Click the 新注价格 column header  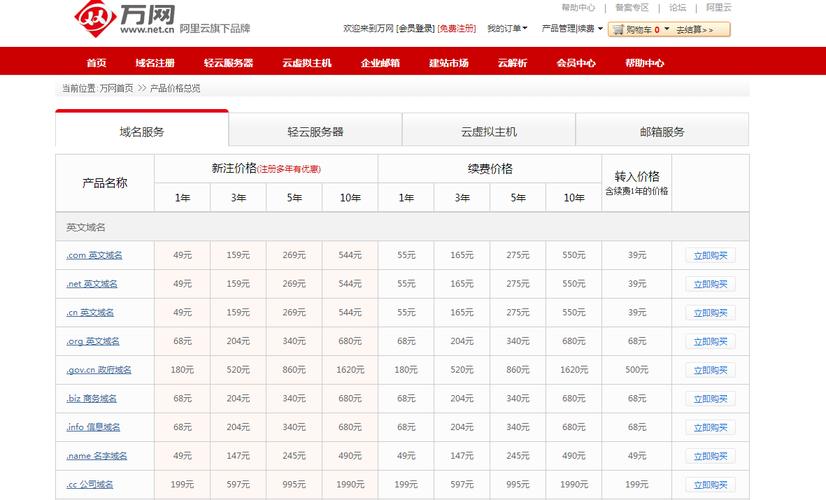(266, 169)
